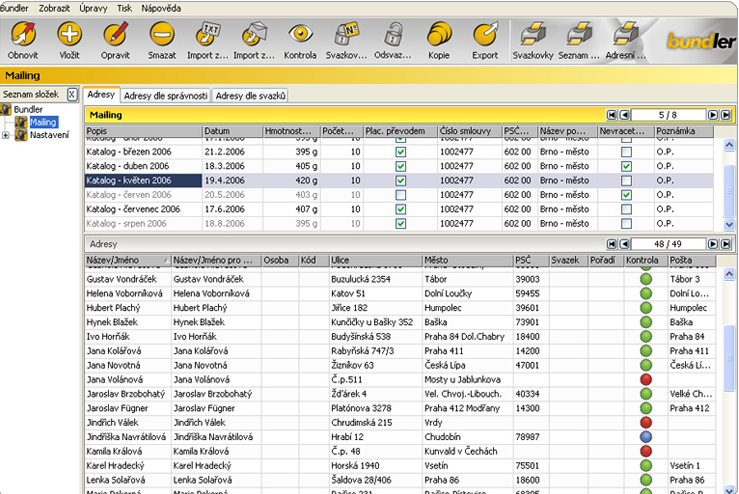Click Adresy record counter 48 / 49
Image resolution: width=739 pixels, height=494 pixels.
click(668, 244)
